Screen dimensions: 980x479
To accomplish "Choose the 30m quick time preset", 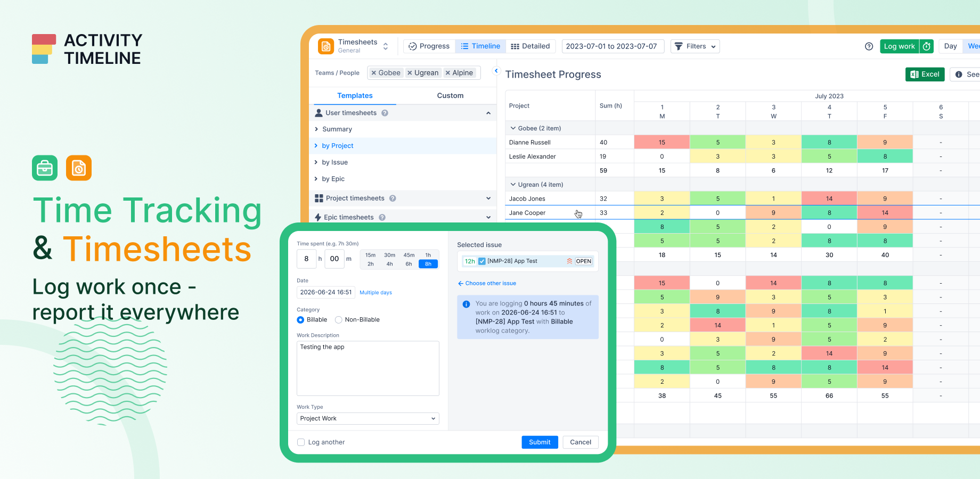I will pyautogui.click(x=390, y=255).
